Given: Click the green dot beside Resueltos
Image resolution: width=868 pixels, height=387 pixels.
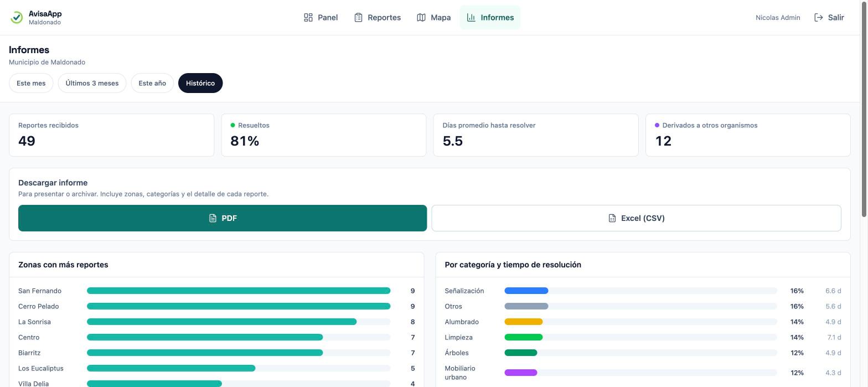Looking at the screenshot, I should coord(232,125).
